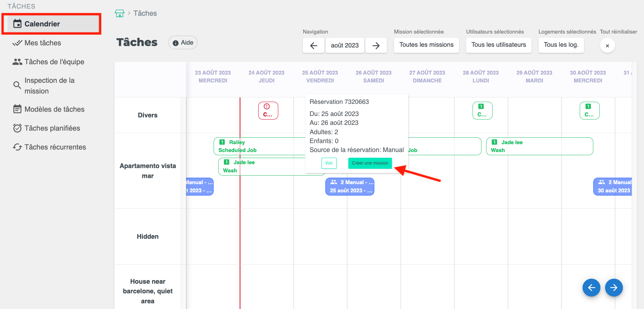
Task: Click the Voir button in reservation popup
Action: (329, 163)
